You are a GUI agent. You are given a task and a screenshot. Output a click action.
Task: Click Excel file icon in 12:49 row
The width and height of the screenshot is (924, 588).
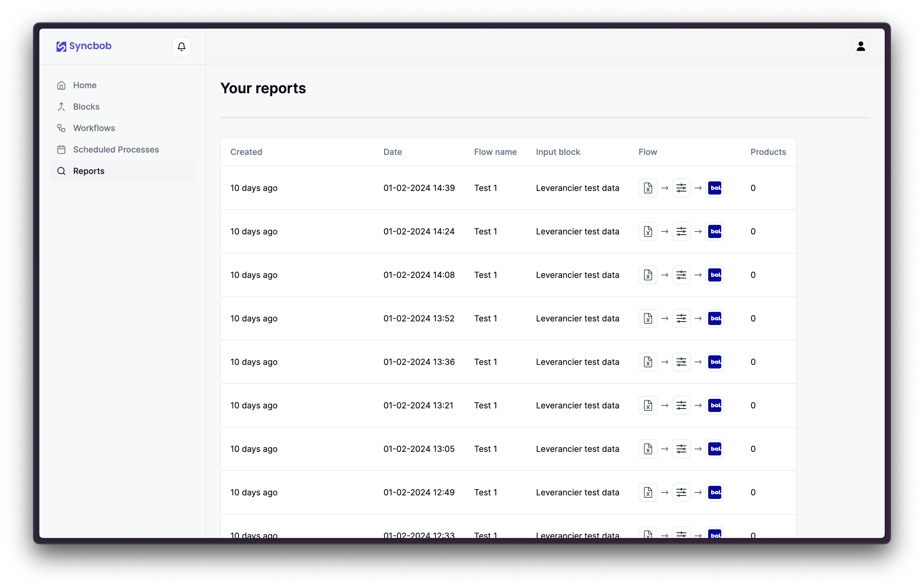point(648,492)
